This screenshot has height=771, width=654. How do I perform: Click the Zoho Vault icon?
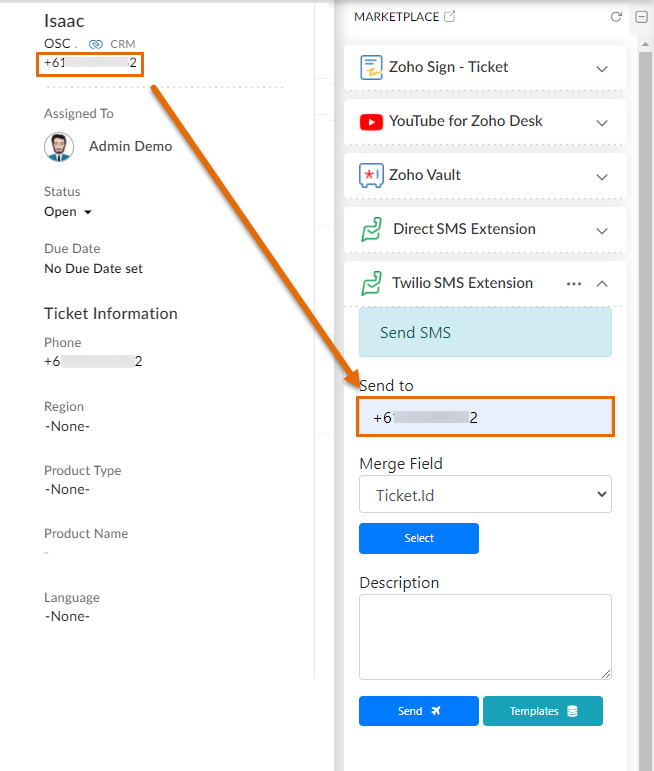point(371,176)
